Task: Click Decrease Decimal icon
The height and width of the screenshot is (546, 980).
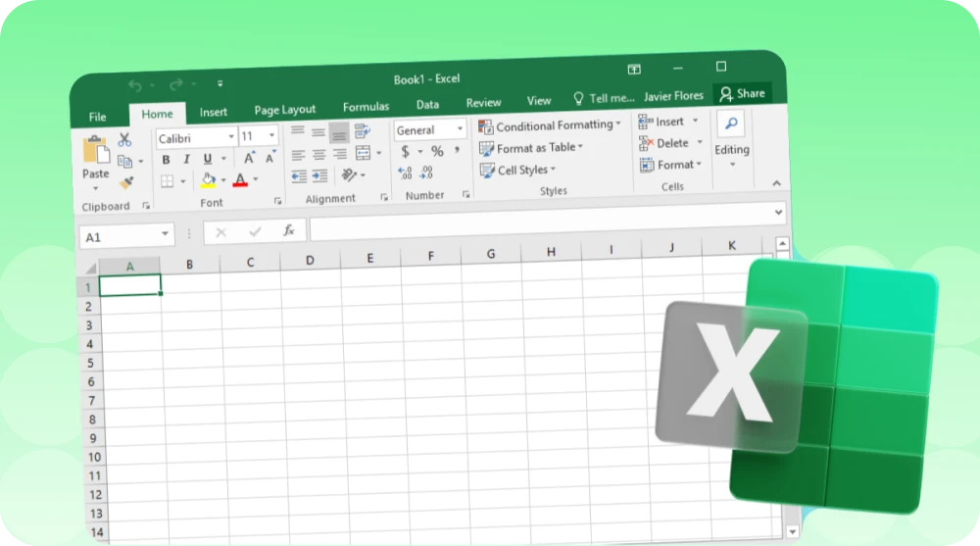Action: (x=426, y=172)
